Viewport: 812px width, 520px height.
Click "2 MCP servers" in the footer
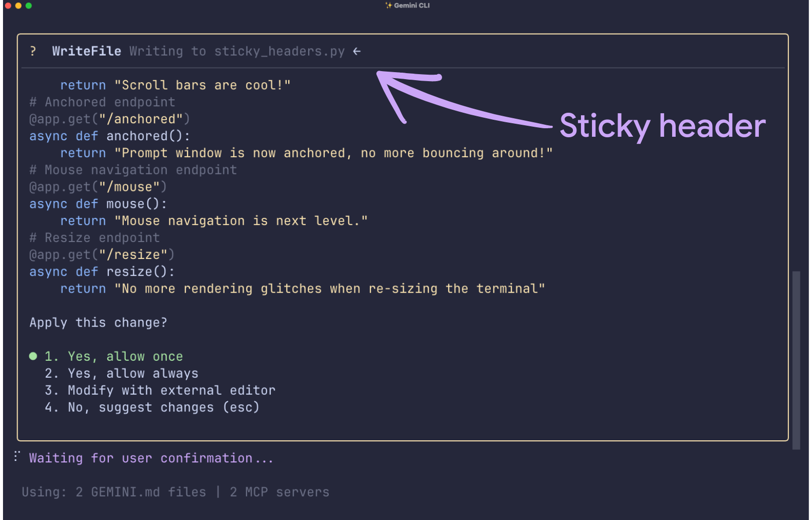[279, 492]
